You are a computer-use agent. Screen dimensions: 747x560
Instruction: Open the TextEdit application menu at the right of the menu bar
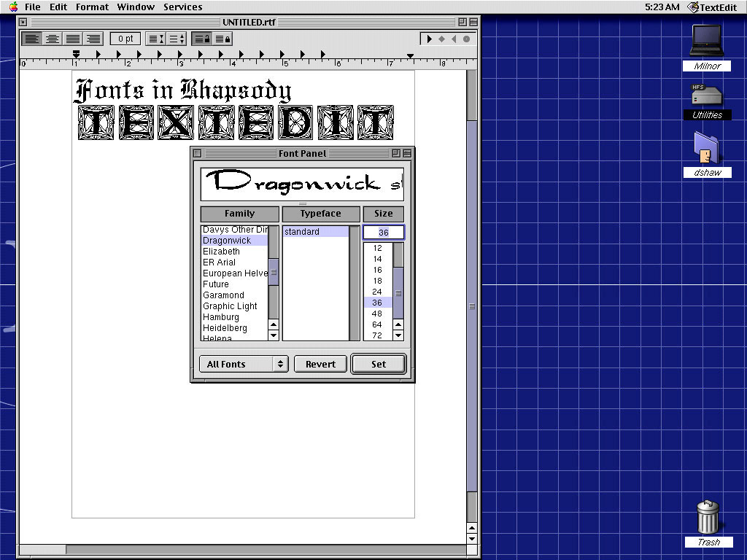coord(713,7)
